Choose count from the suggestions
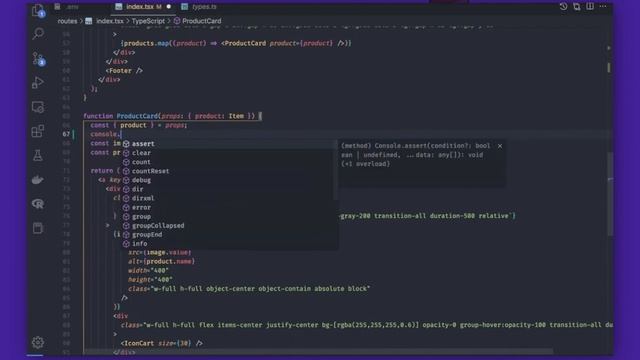Viewport: 640px width, 360px height. coord(229,162)
